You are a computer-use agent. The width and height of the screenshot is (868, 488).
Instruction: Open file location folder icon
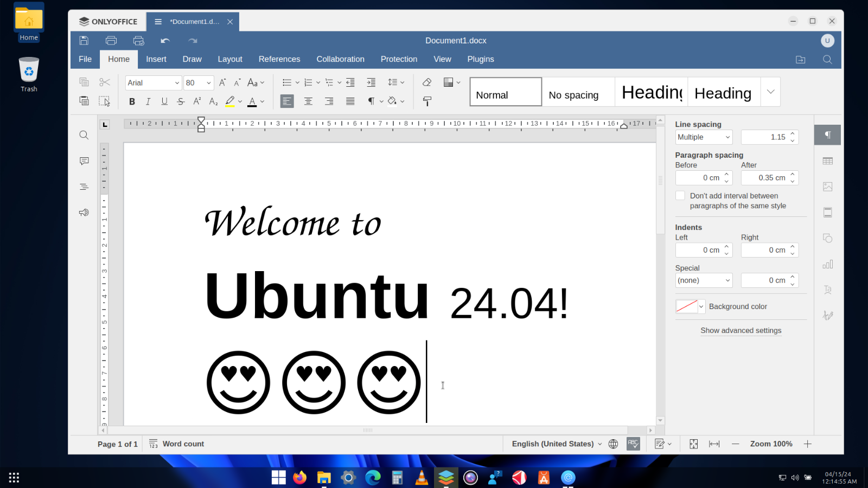[x=801, y=60]
